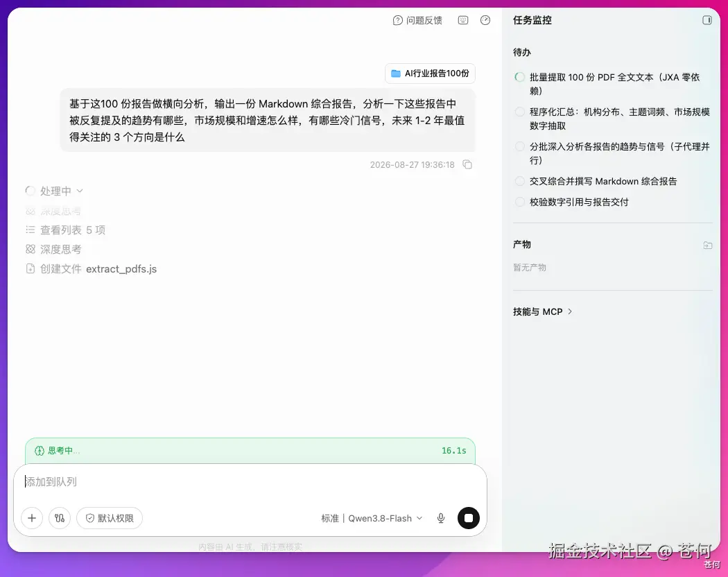This screenshot has height=577, width=728.
Task: Click the 待办 section heading
Action: point(522,53)
